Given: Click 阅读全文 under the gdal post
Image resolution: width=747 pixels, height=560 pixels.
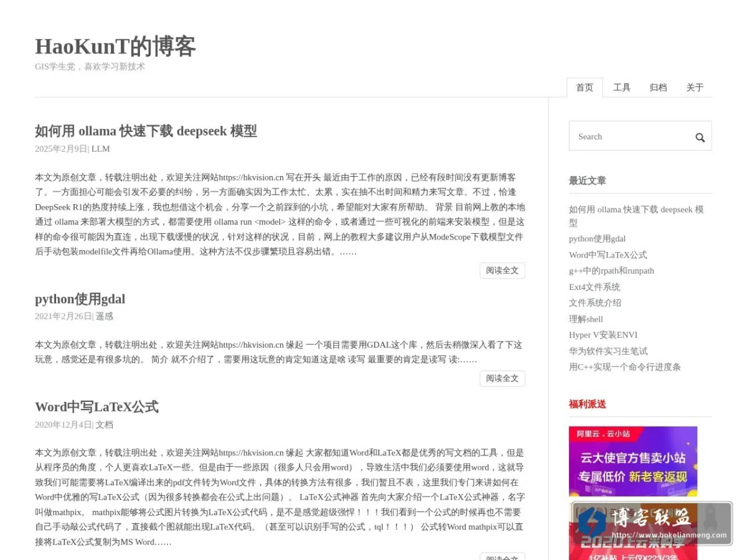Looking at the screenshot, I should click(x=502, y=378).
